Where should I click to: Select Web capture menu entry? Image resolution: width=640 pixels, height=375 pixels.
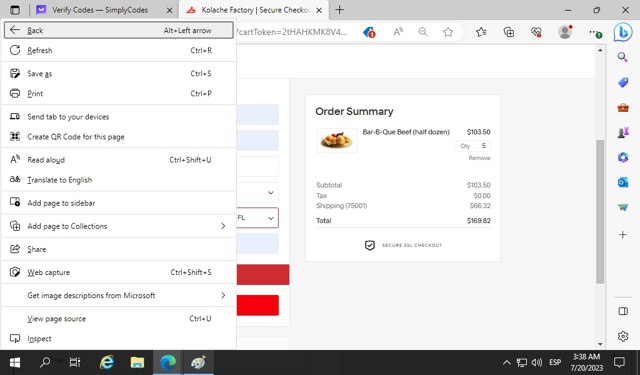tap(118, 272)
